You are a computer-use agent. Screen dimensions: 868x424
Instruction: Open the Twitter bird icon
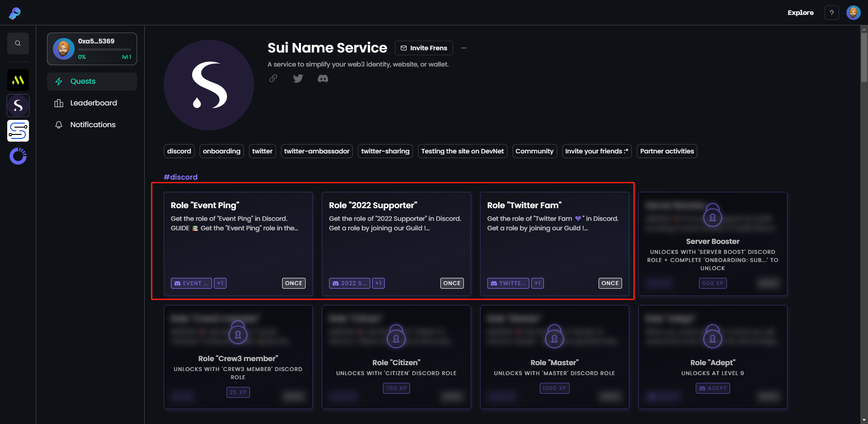click(x=298, y=78)
